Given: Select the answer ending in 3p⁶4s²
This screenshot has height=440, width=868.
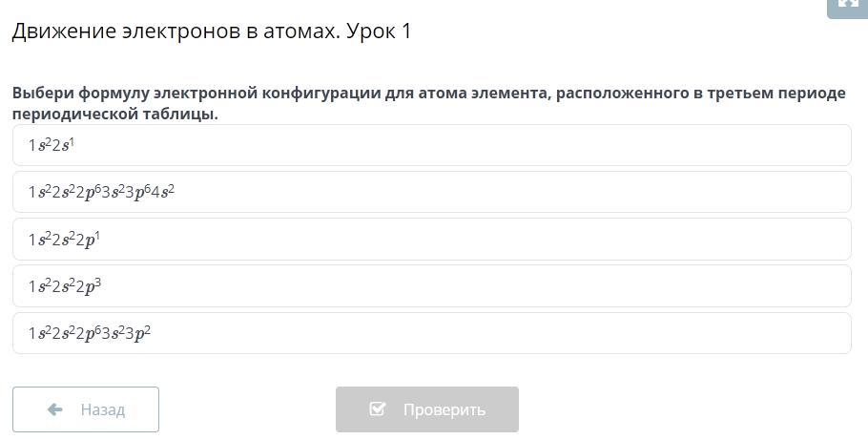Looking at the screenshot, I should click(101, 192).
